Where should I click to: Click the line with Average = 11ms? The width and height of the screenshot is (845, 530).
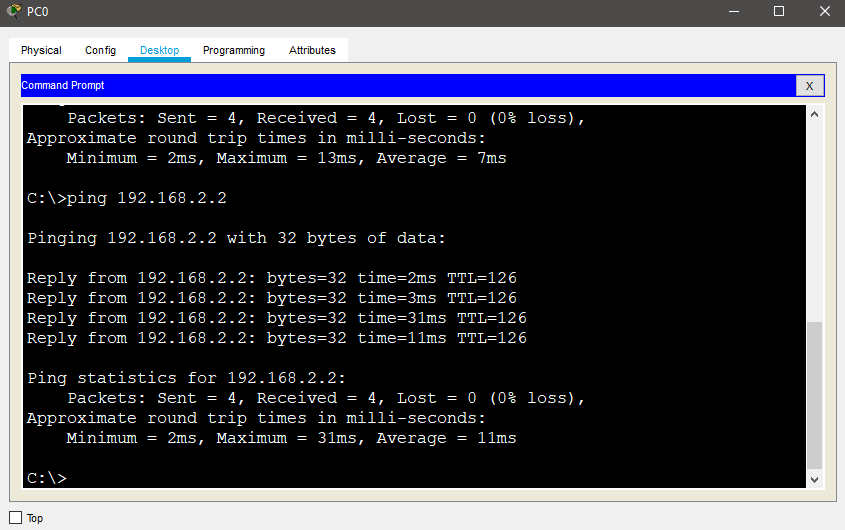click(292, 438)
